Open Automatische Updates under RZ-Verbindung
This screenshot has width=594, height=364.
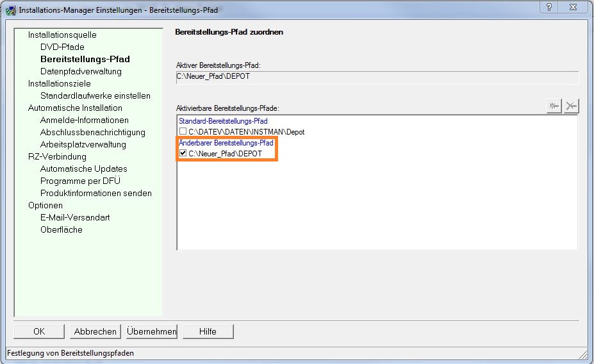[83, 169]
